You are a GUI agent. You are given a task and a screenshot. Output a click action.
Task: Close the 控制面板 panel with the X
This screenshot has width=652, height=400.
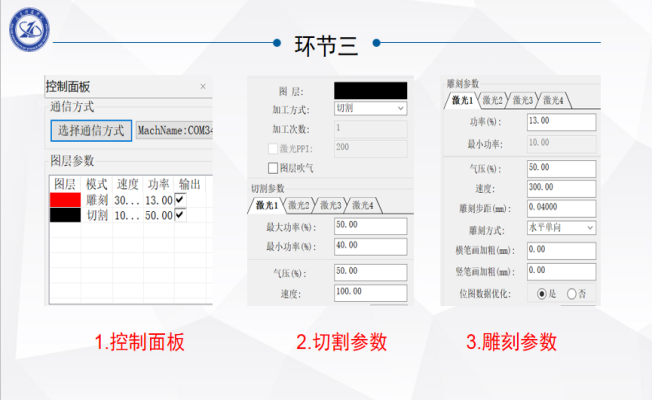tap(203, 87)
